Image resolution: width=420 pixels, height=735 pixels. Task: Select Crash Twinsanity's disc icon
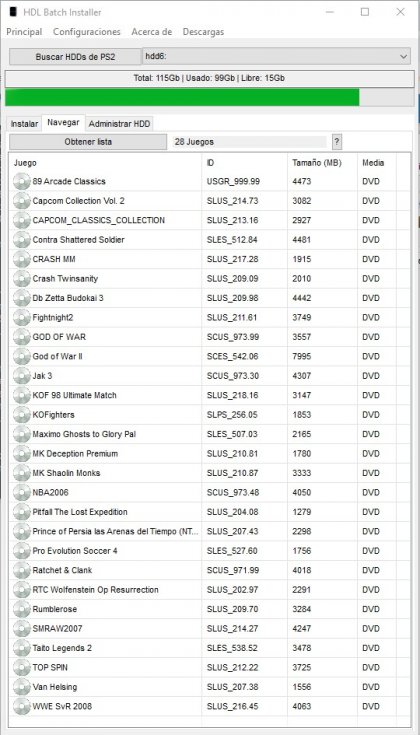(x=22, y=278)
